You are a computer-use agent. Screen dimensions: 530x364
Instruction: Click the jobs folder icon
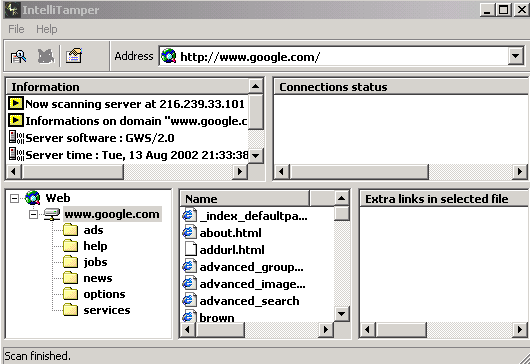(x=70, y=262)
